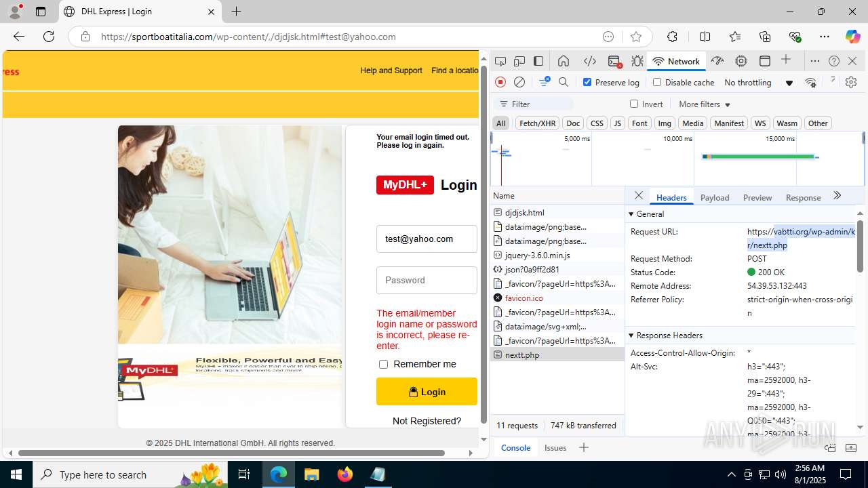Viewport: 868px width, 488px height.
Task: Open the Memory tool chip icon
Action: pyautogui.click(x=741, y=61)
